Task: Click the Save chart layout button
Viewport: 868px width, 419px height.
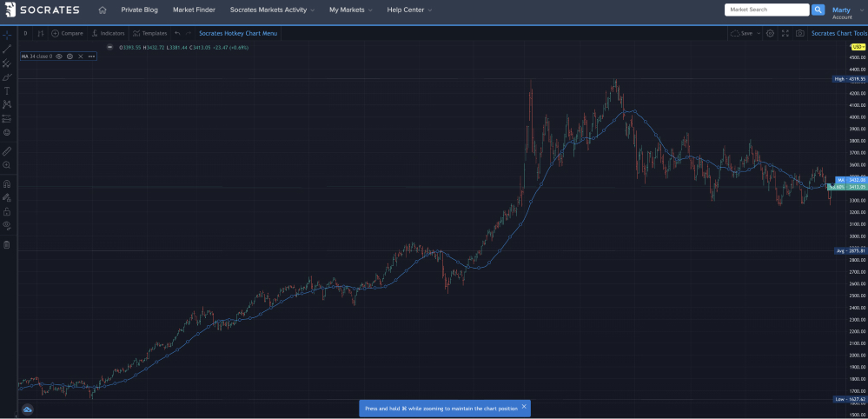Action: (x=741, y=33)
